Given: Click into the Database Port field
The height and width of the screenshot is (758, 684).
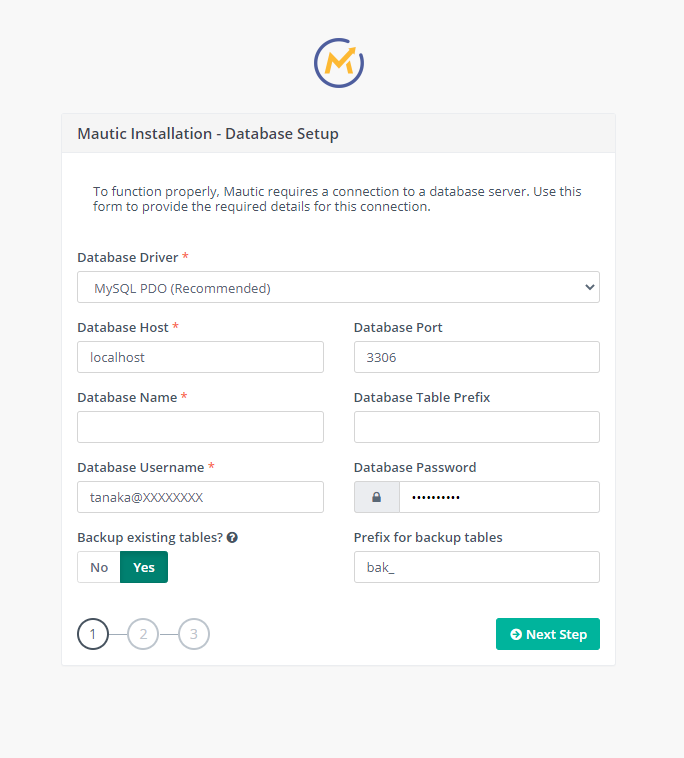Looking at the screenshot, I should tap(476, 357).
